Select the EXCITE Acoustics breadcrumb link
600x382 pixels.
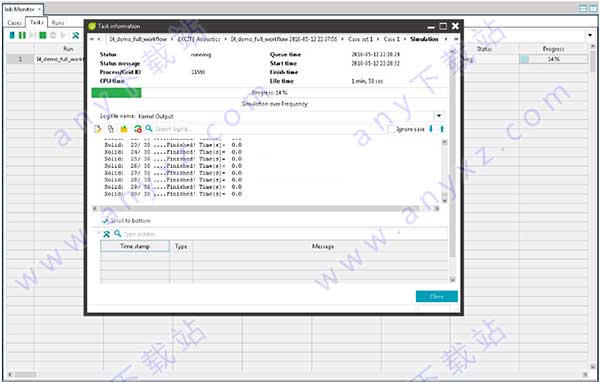(199, 39)
